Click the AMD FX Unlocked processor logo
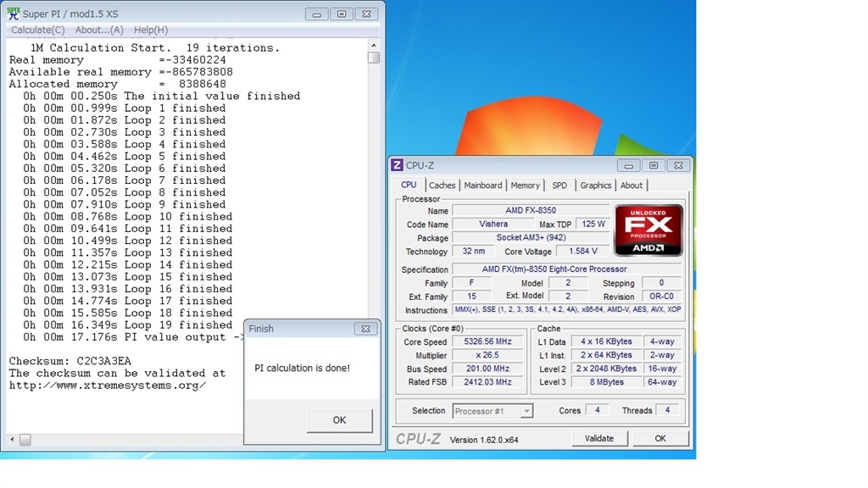This screenshot has width=868, height=488. [648, 230]
